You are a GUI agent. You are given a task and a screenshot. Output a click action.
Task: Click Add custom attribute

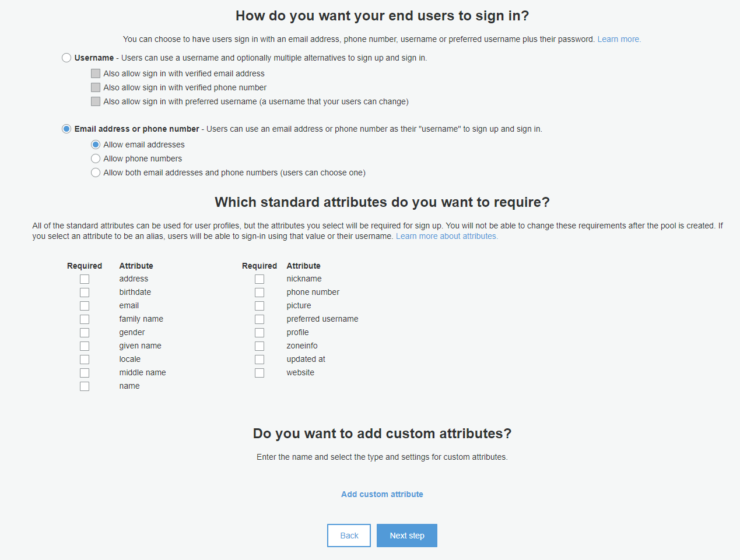point(382,494)
